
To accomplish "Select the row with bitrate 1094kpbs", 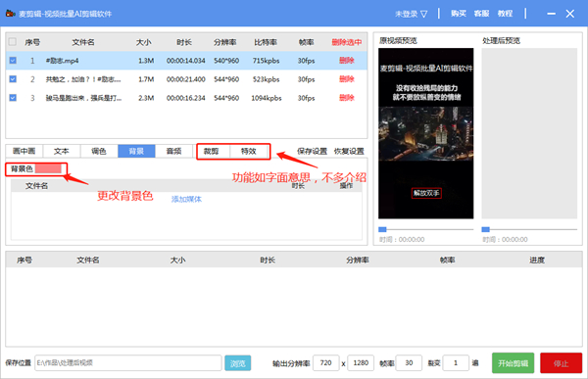I will tap(186, 98).
